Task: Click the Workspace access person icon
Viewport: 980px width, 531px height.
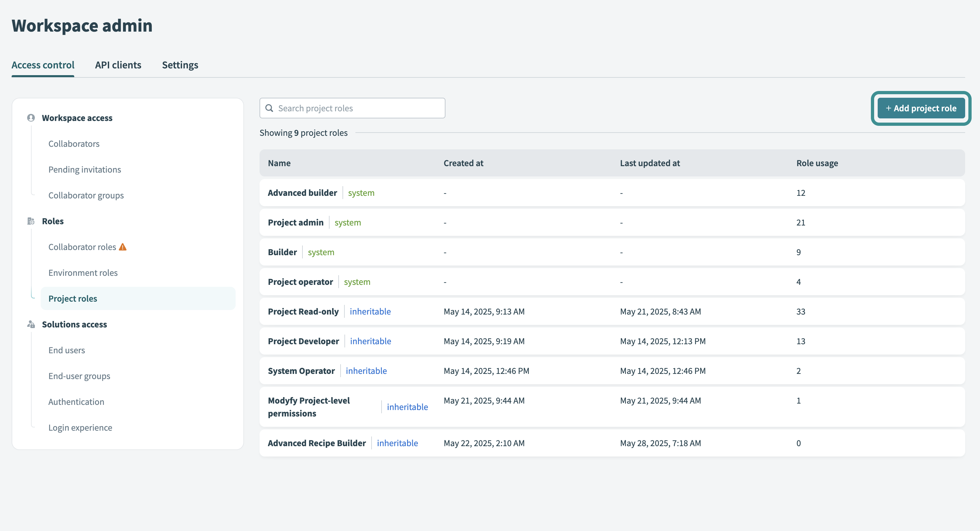Action: coord(31,118)
